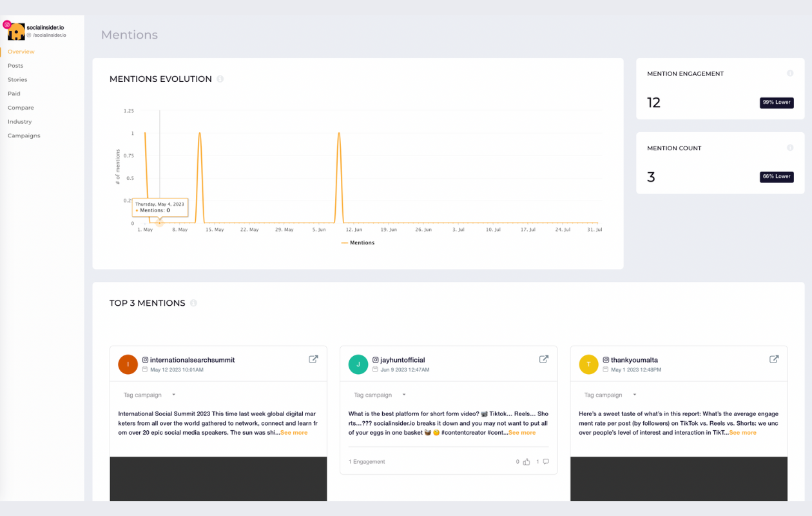The height and width of the screenshot is (516, 812).
Task: Click '1 Engagement' text on jayhuntofficial card
Action: coord(367,462)
